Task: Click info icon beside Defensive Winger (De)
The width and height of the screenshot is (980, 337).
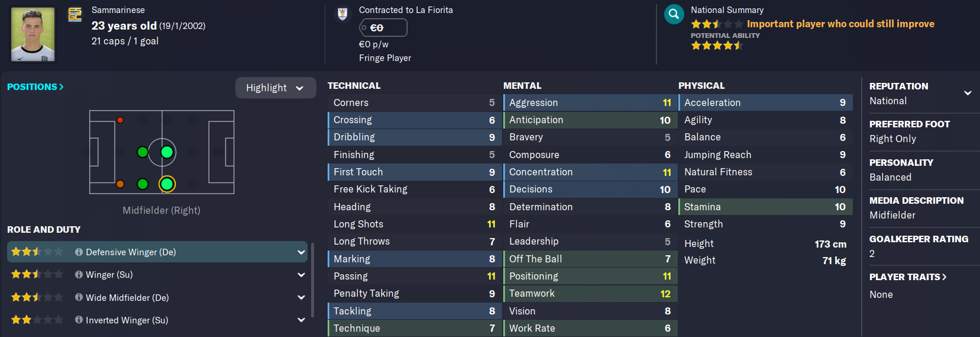Action: [79, 252]
